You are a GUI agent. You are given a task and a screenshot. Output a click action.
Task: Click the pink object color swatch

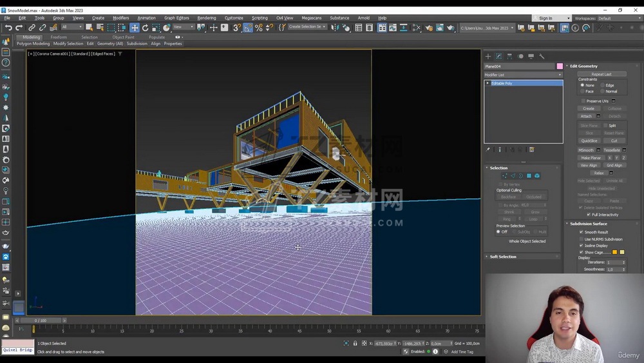(x=560, y=66)
